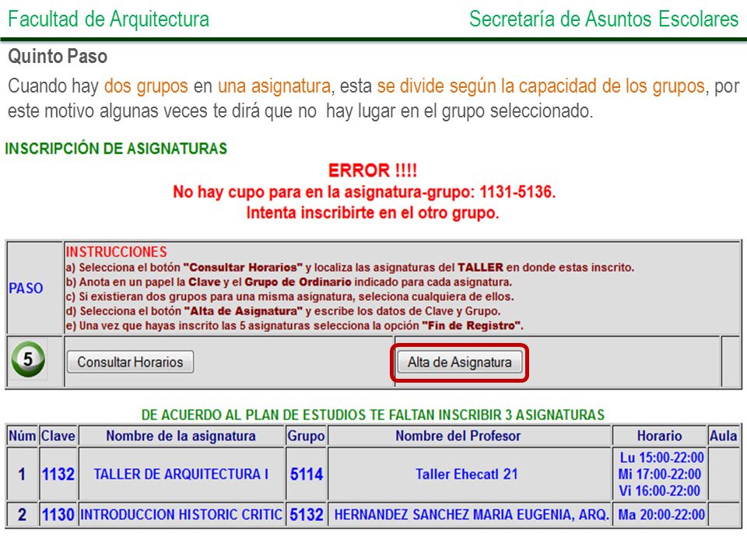Viewport: 747px width, 560px height.
Task: Select schedule Ma 20:00-22:00
Action: [x=661, y=514]
